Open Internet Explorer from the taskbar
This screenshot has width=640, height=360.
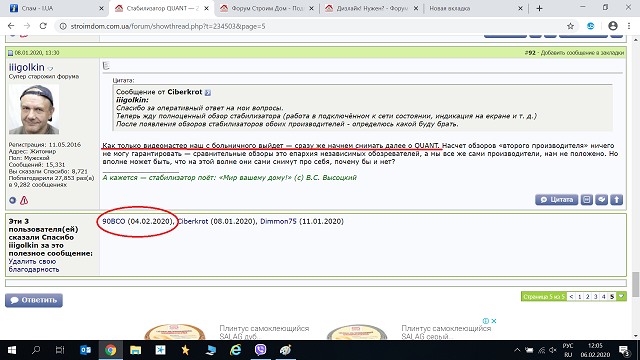pyautogui.click(x=236, y=350)
